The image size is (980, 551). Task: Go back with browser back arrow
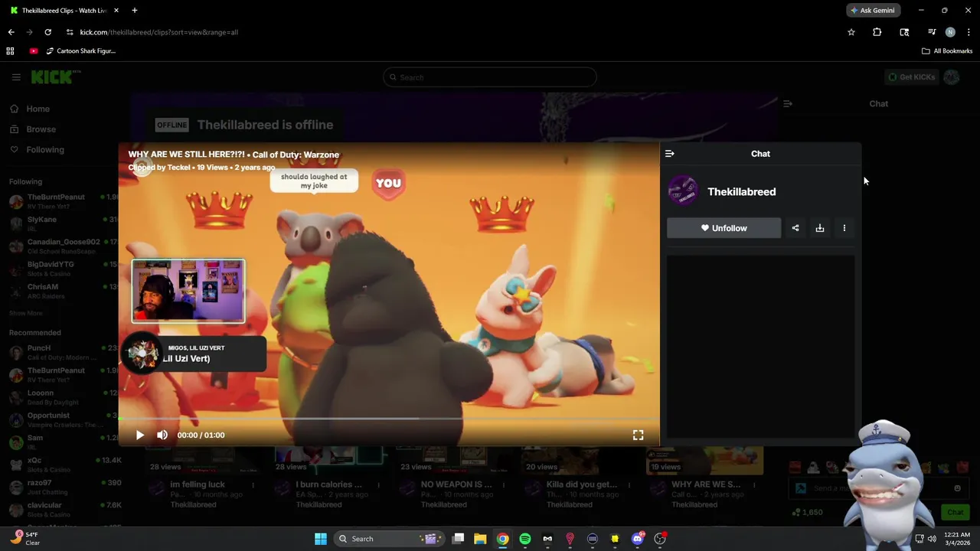point(11,32)
